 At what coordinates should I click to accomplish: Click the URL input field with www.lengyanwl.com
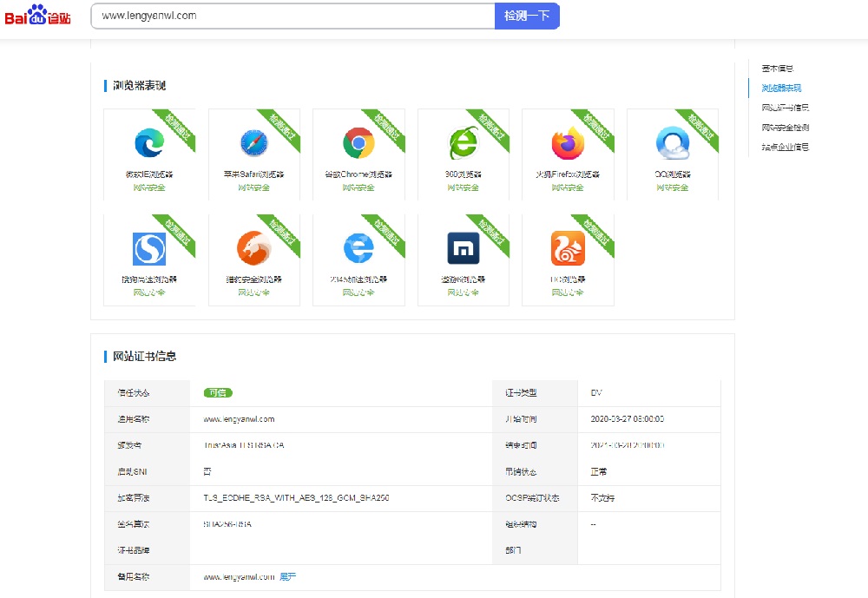point(293,16)
